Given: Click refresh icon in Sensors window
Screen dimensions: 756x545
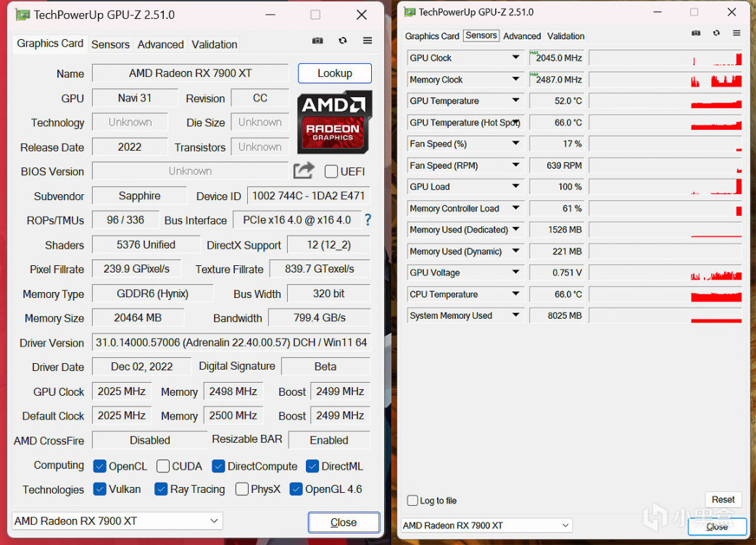Looking at the screenshot, I should (716, 33).
